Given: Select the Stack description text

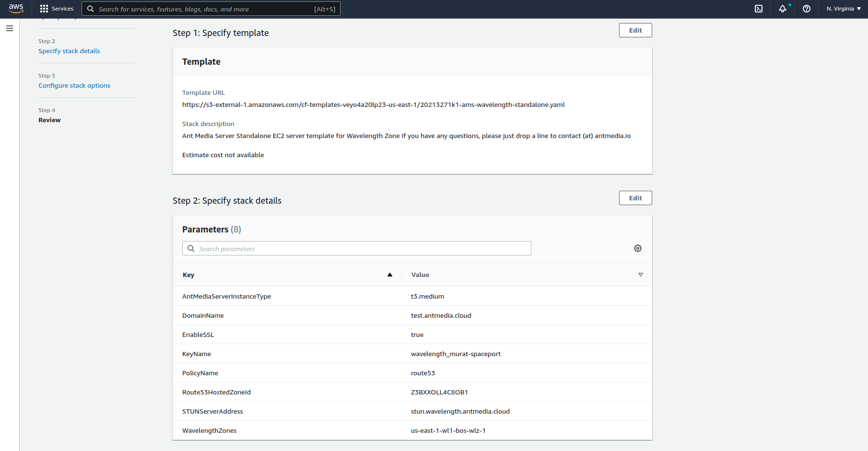Looking at the screenshot, I should click(406, 136).
